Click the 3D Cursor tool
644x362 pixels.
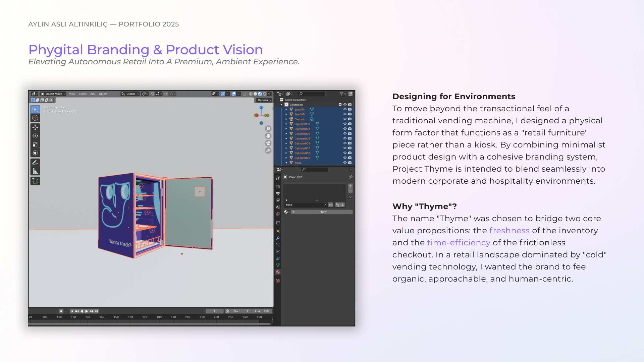pos(35,118)
